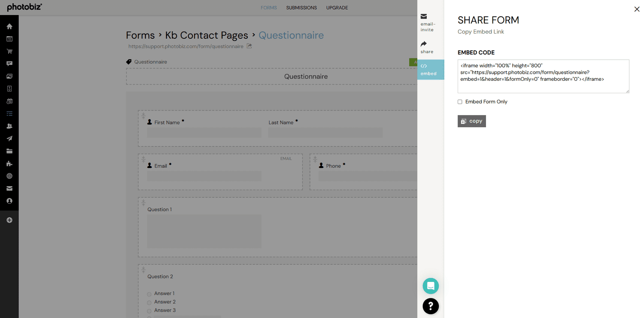
Task: Switch to the share tab
Action: click(430, 47)
